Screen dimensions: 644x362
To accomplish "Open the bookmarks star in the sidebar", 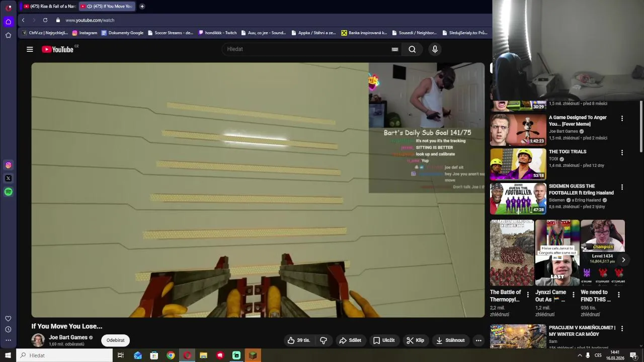I will coord(9,35).
